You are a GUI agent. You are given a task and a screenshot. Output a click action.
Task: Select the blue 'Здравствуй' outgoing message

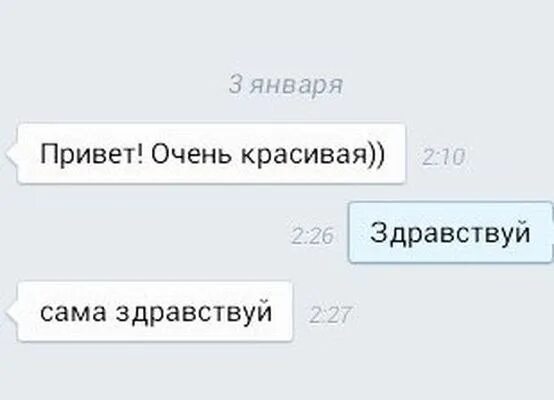[450, 232]
